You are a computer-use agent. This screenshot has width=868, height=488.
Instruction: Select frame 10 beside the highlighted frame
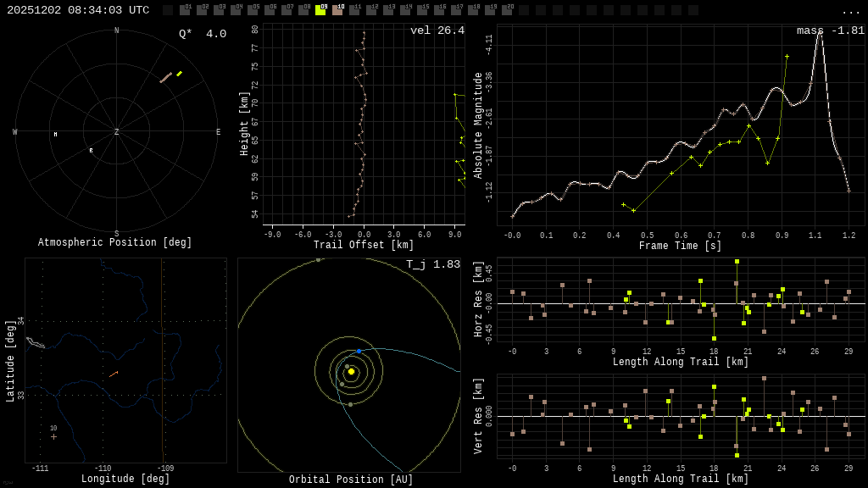[337, 11]
